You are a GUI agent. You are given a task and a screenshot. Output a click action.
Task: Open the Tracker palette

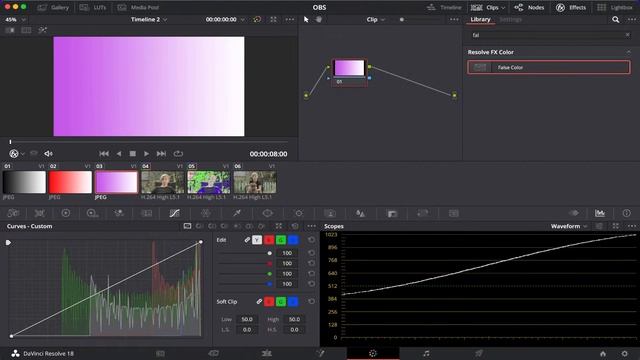tap(299, 213)
